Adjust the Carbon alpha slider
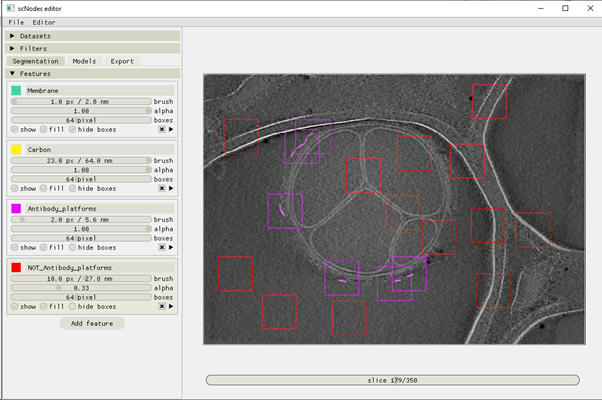Screen dimensions: 602x400 [x=81, y=170]
